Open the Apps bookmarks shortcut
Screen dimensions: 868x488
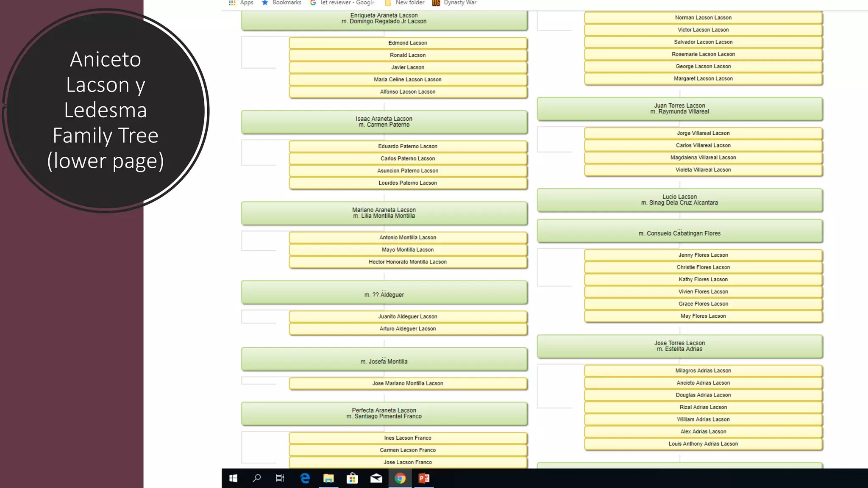(241, 3)
